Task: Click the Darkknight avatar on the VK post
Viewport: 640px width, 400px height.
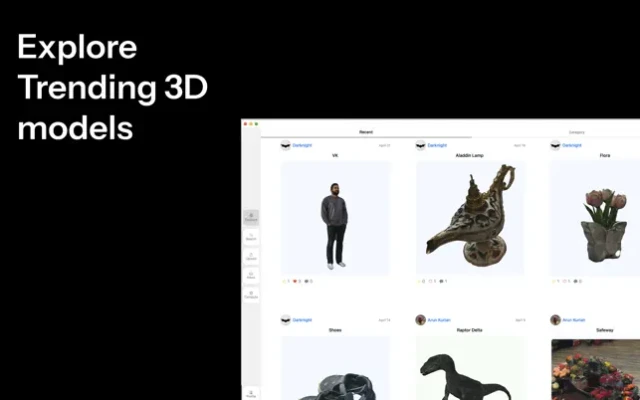Action: [286, 145]
